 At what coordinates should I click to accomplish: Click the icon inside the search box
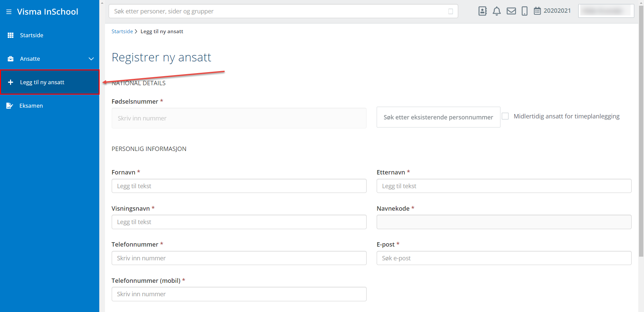click(450, 11)
